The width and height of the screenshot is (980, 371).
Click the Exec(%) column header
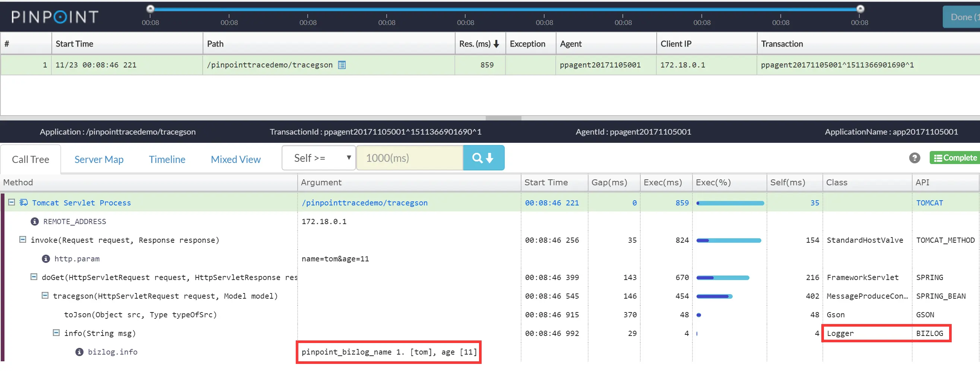tap(729, 182)
